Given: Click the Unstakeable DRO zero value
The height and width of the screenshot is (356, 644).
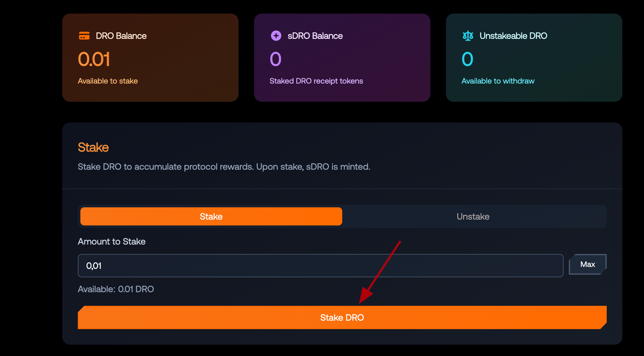Looking at the screenshot, I should (467, 60).
